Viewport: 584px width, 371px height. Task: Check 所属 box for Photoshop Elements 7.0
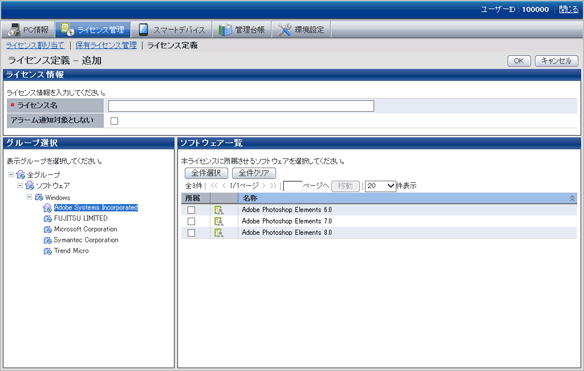coord(191,221)
